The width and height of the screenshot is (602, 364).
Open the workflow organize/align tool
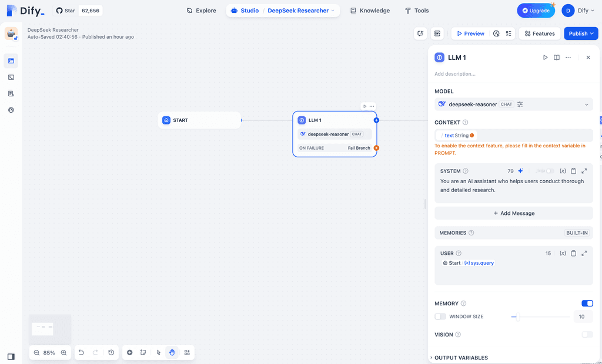pyautogui.click(x=187, y=352)
